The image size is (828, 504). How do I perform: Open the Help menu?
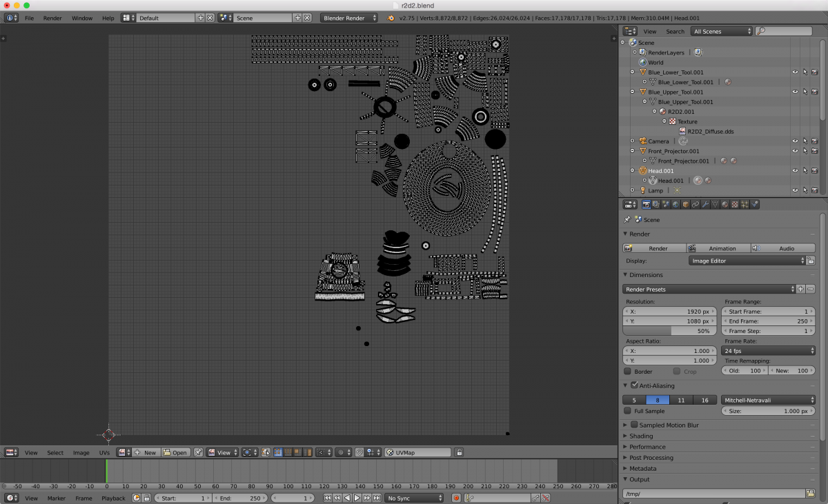coord(108,18)
